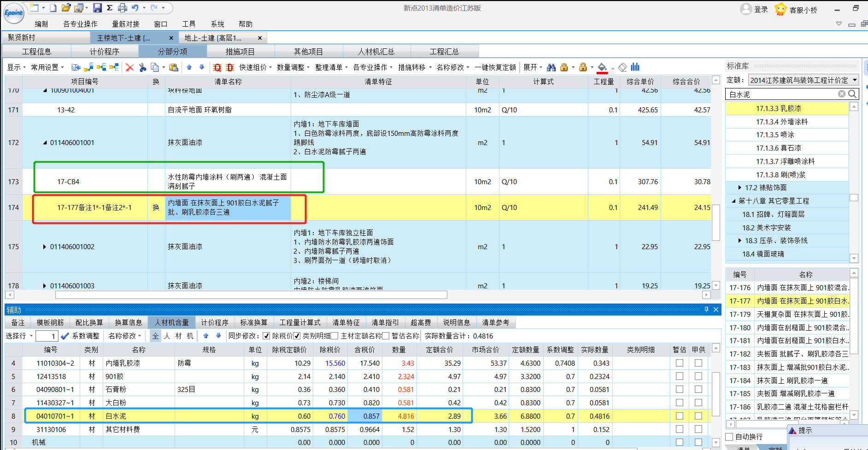
Task: Toggle the 除税价 sync checkbox
Action: click(x=266, y=336)
